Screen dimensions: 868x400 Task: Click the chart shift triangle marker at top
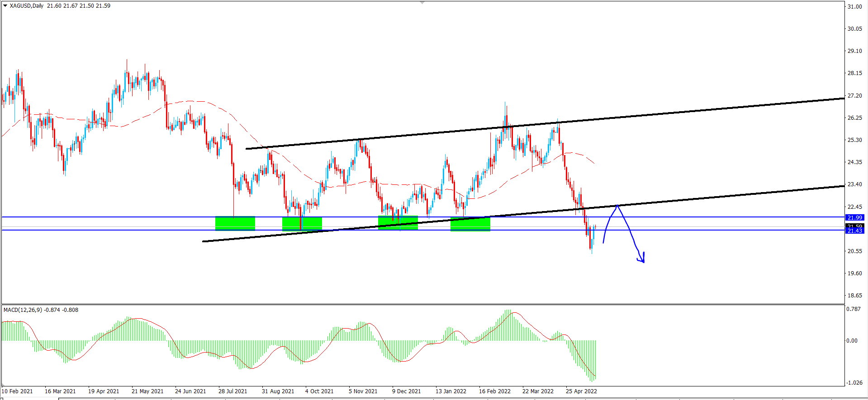click(x=422, y=3)
